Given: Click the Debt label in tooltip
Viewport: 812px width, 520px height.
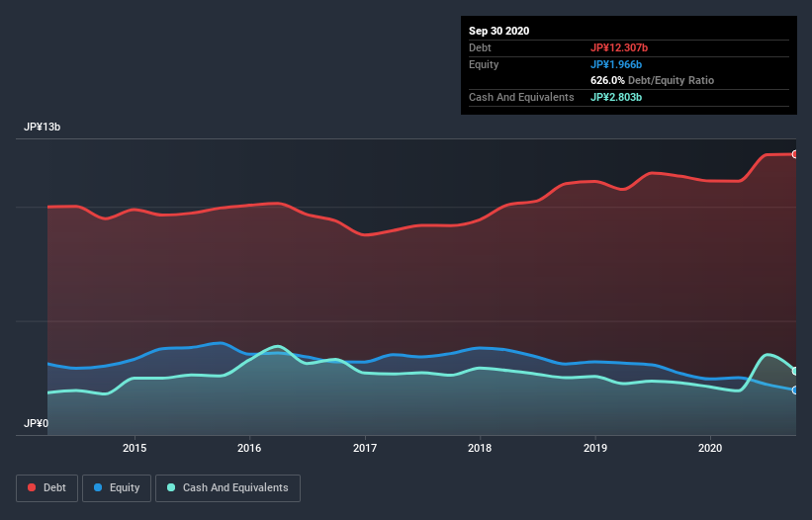Looking at the screenshot, I should tap(480, 47).
